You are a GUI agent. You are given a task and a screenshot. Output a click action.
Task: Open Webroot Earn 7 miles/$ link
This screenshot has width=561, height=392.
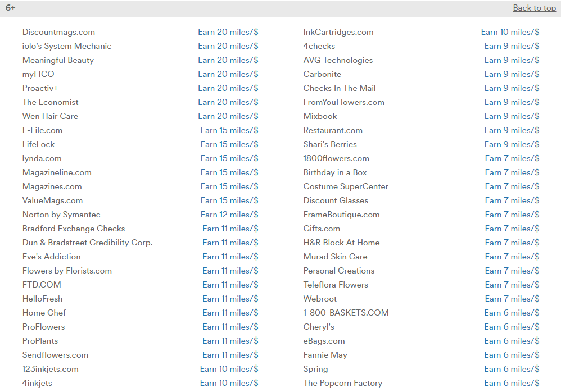pyautogui.click(x=512, y=299)
